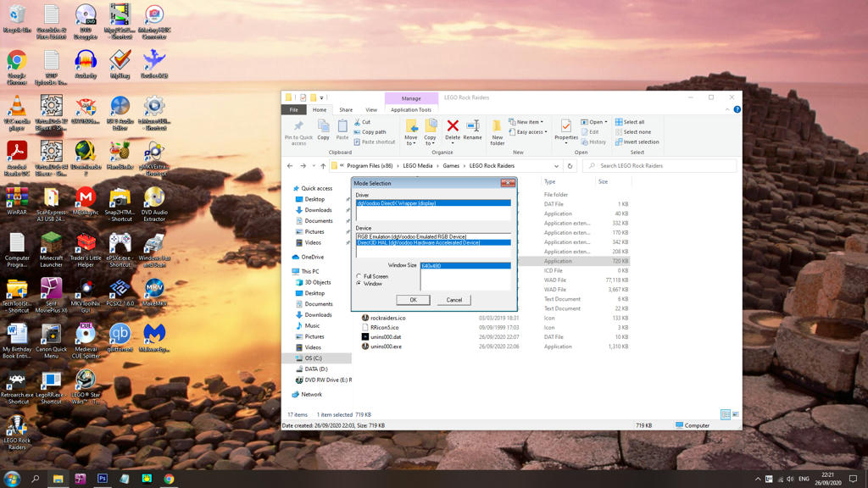Click Cut in the Clipboard group

(362, 122)
